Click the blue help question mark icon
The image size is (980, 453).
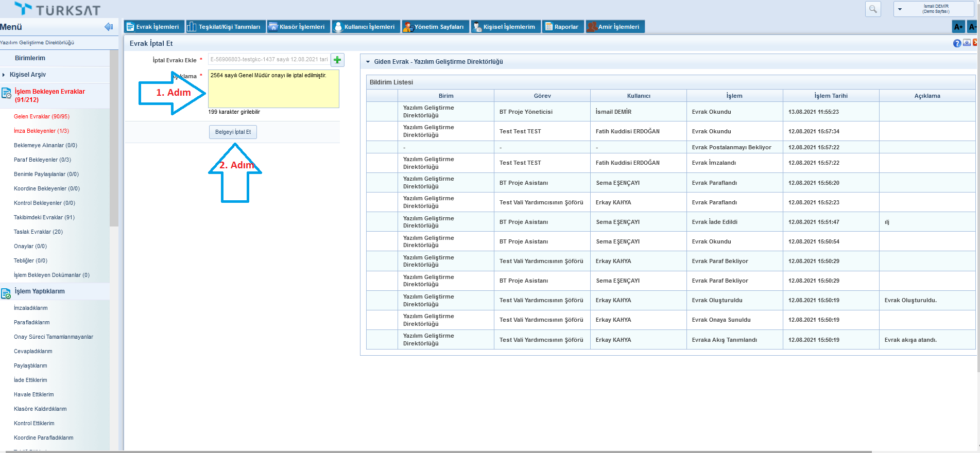[957, 43]
